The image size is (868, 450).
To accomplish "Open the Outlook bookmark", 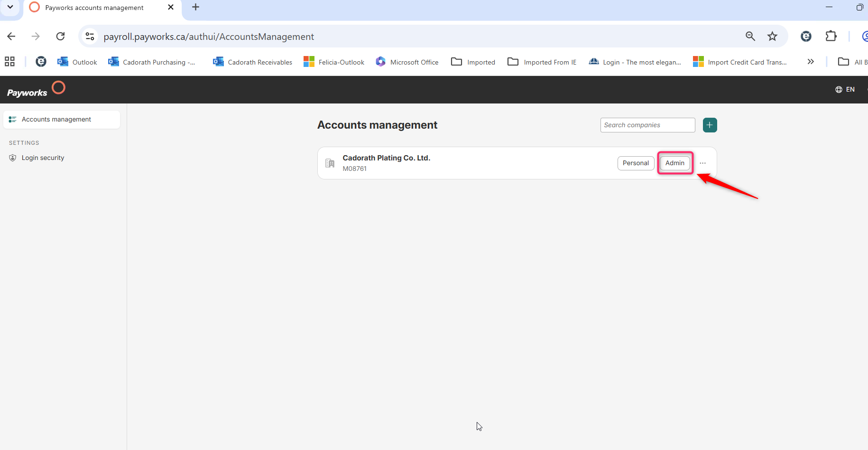I will click(77, 62).
